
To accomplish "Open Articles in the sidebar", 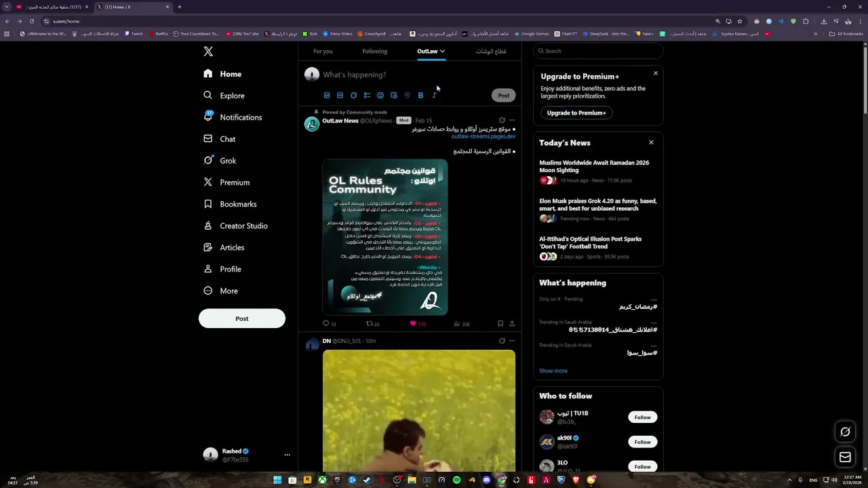I will tap(224, 247).
